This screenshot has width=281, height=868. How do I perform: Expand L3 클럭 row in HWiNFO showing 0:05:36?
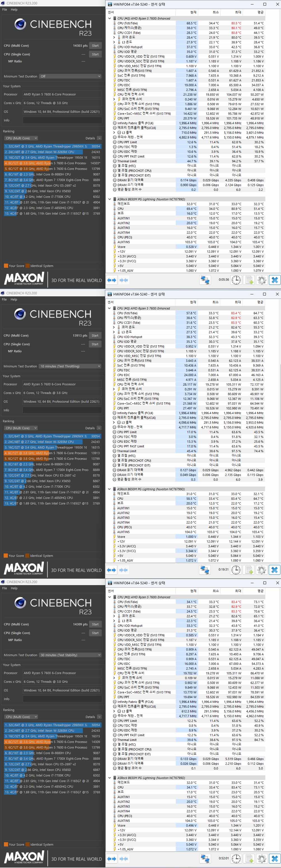pos(114,132)
